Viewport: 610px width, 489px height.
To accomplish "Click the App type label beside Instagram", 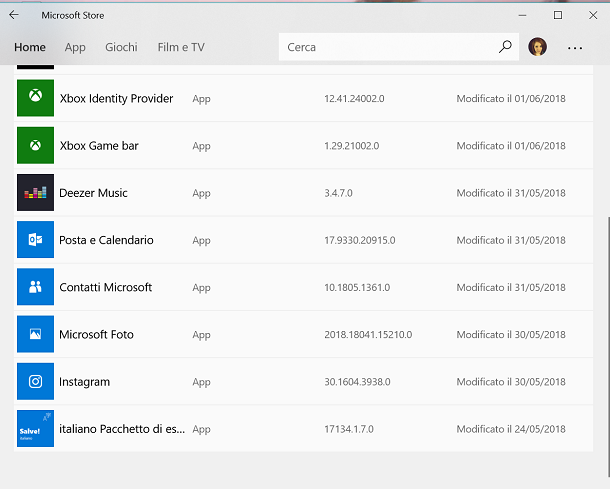I will [x=202, y=382].
